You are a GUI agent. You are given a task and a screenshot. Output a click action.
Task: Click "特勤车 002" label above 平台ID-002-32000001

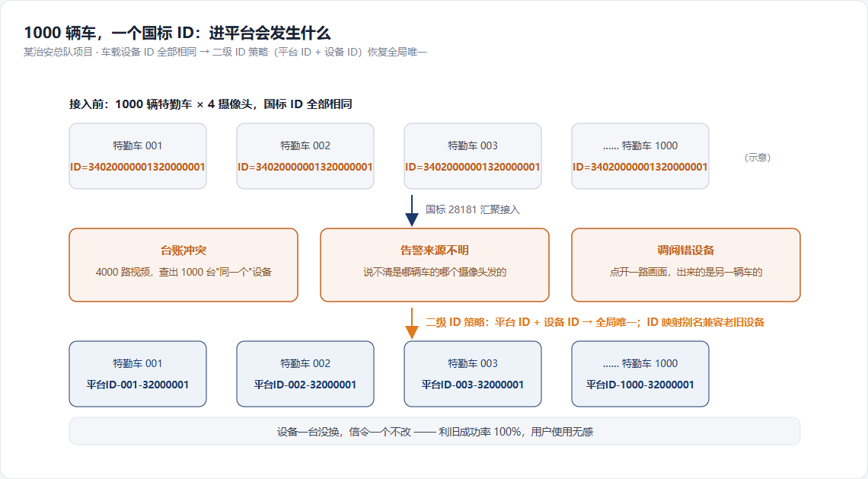(305, 363)
